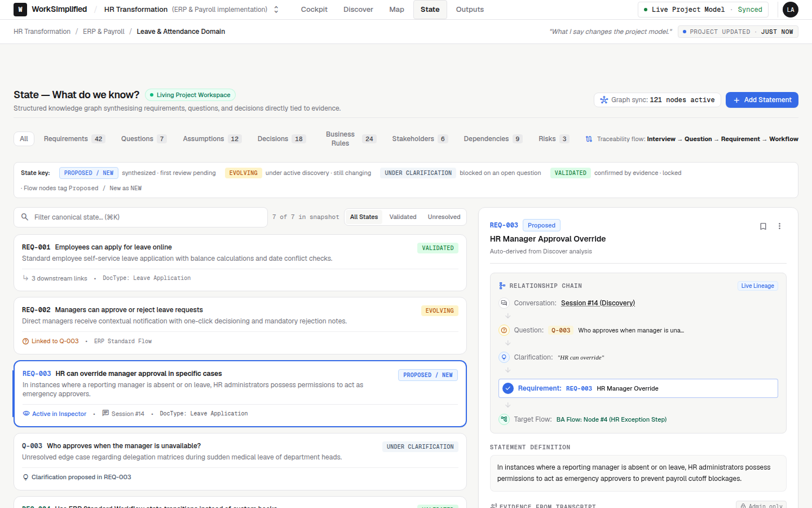Open the inspector three-dot more menu
Image resolution: width=812 pixels, height=508 pixels.
coord(779,226)
